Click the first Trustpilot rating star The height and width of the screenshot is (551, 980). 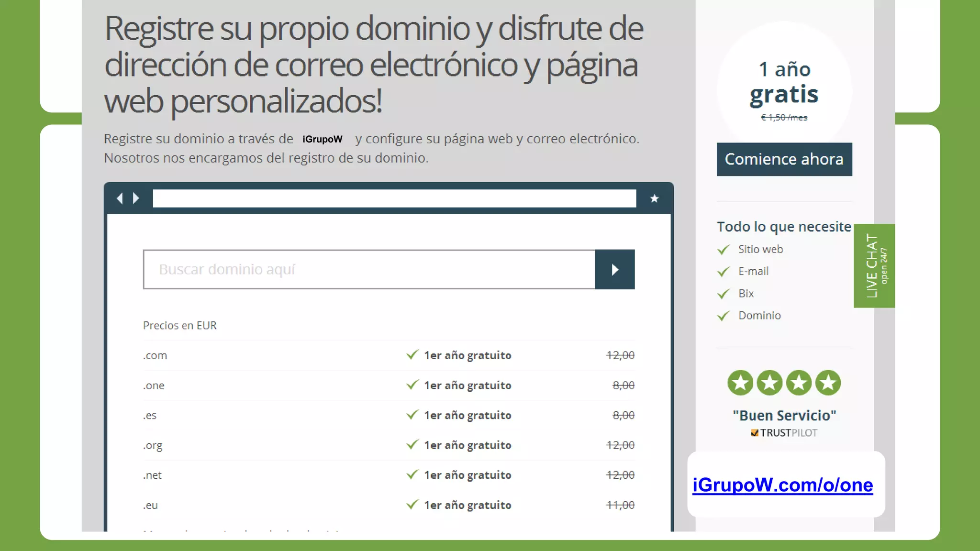point(740,383)
